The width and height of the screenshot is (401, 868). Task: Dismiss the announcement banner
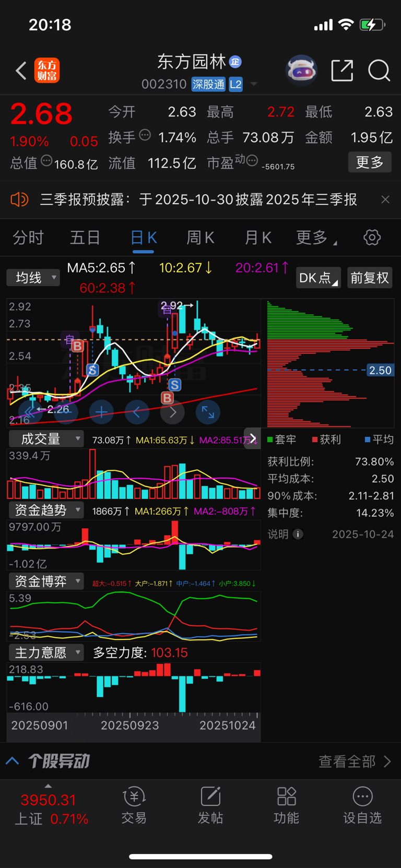[385, 199]
